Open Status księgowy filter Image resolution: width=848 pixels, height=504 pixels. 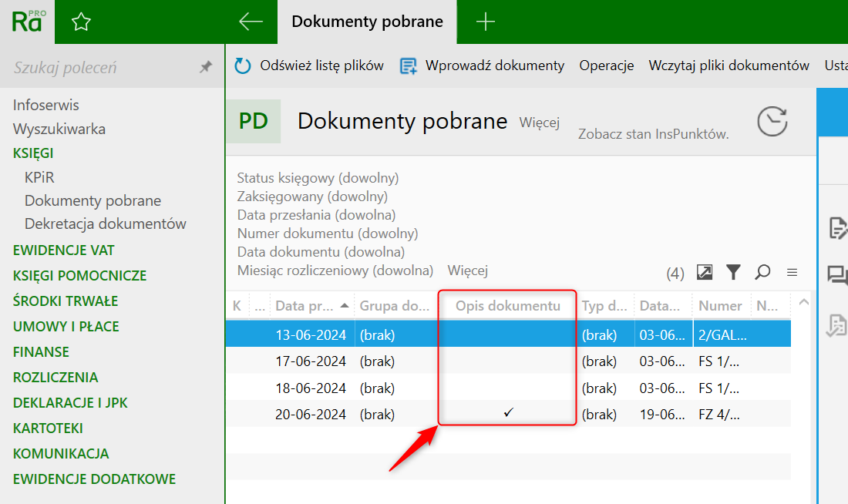click(x=318, y=178)
